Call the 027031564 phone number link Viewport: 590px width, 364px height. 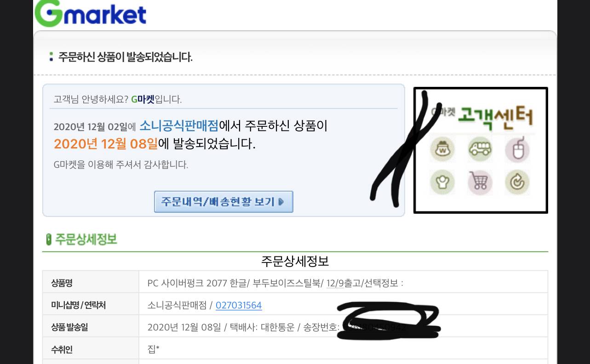pos(239,305)
